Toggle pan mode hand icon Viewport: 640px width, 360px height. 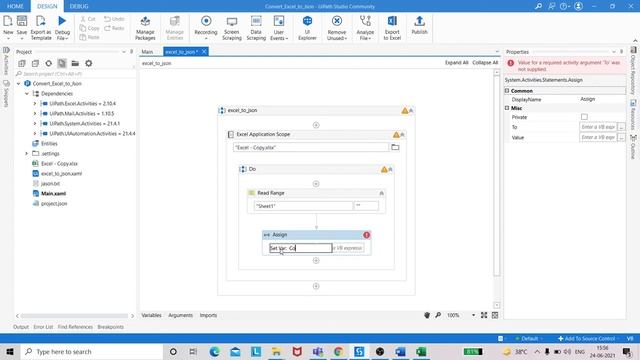tap(427, 315)
